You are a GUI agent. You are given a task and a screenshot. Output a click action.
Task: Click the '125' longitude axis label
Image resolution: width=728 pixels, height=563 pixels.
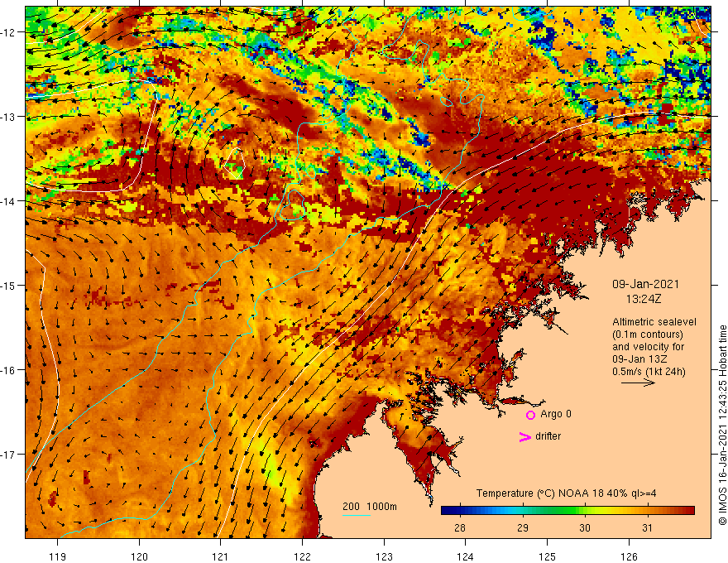pyautogui.click(x=547, y=556)
